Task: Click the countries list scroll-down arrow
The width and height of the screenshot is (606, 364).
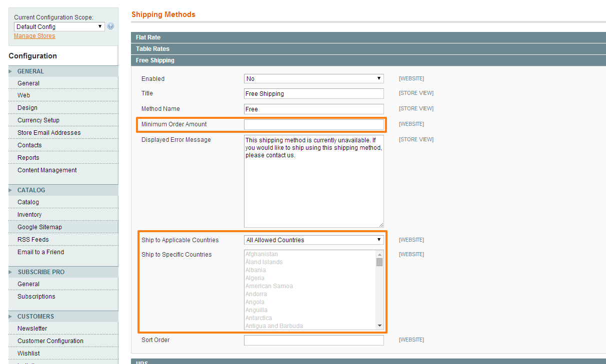Action: pyautogui.click(x=379, y=326)
